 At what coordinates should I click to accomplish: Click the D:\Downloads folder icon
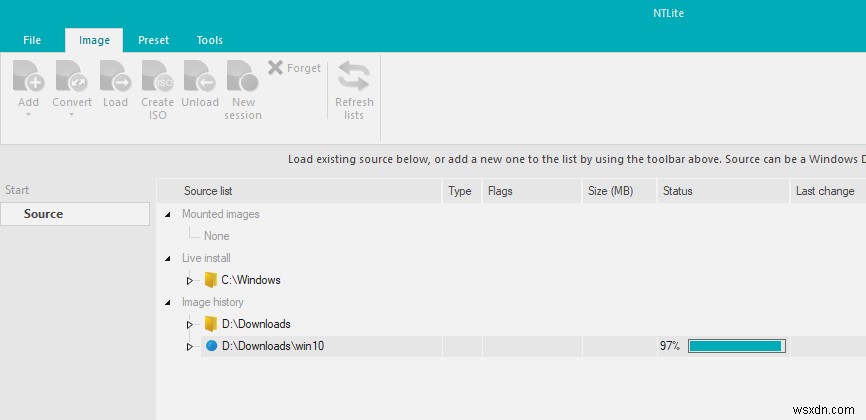[x=210, y=324]
